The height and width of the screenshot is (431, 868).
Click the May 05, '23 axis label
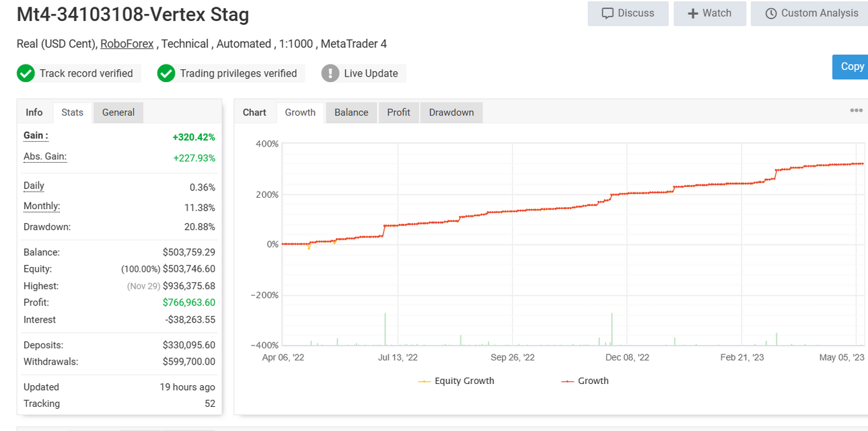tap(842, 358)
